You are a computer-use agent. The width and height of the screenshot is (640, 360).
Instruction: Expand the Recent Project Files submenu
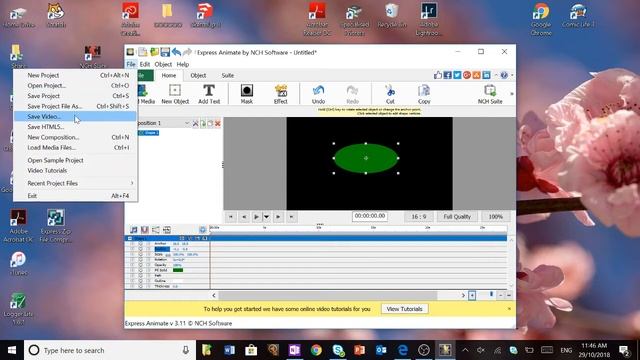click(75, 183)
